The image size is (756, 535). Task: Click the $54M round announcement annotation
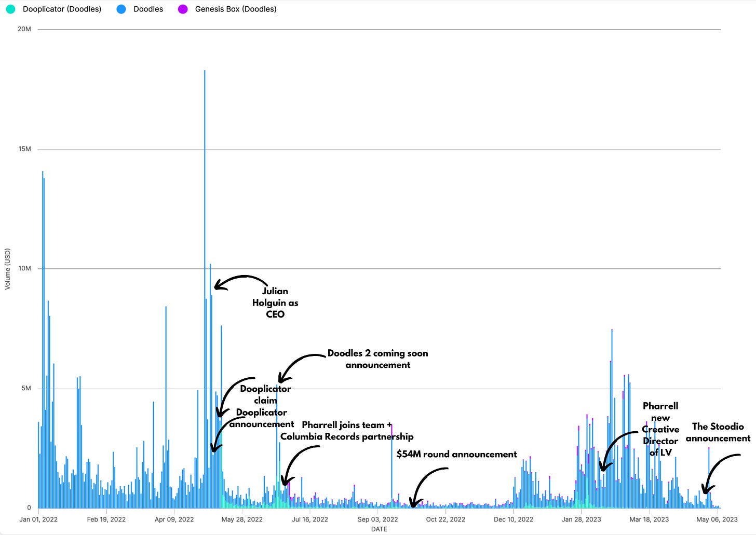[x=457, y=454]
